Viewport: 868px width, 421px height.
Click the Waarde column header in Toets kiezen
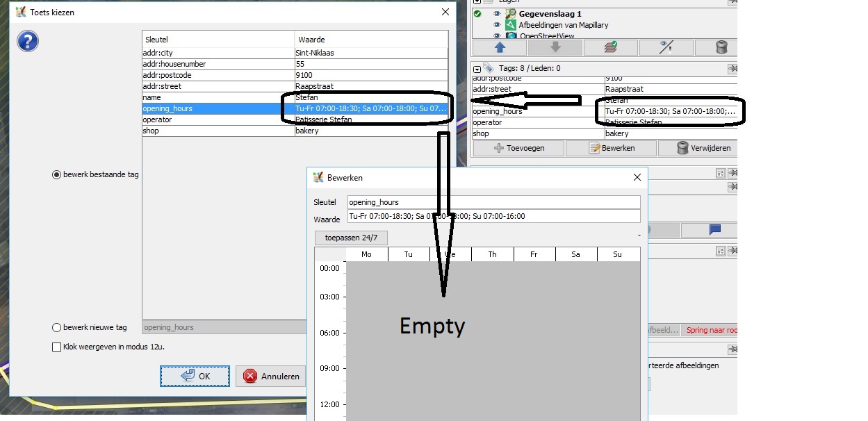point(371,40)
